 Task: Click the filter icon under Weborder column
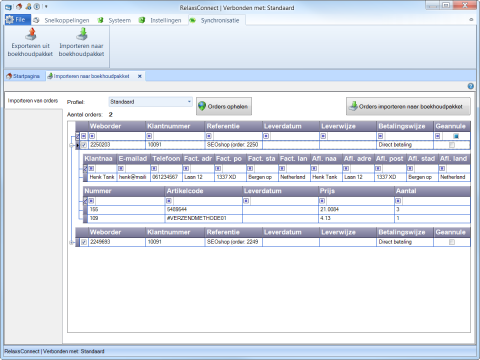click(x=92, y=136)
